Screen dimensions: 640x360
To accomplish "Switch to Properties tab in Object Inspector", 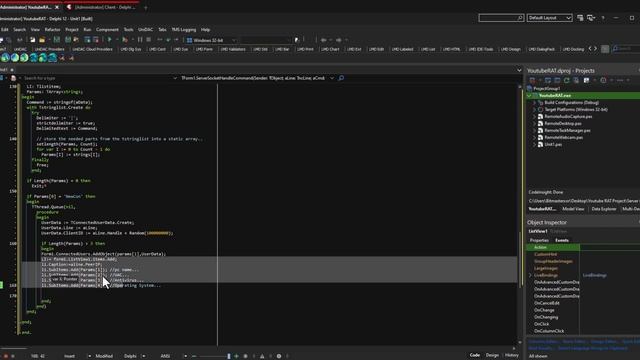I will point(539,240).
